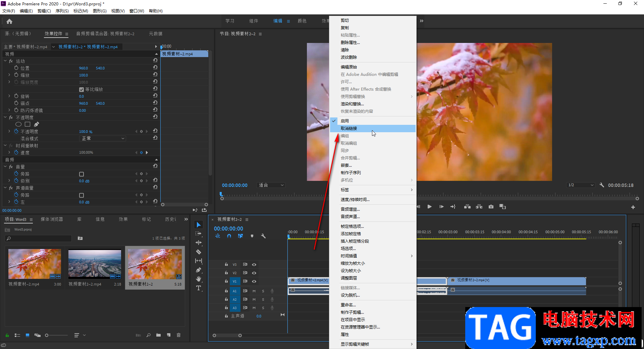644x349 pixels.
Task: Collapse the Opacity effect group
Action: 5,117
